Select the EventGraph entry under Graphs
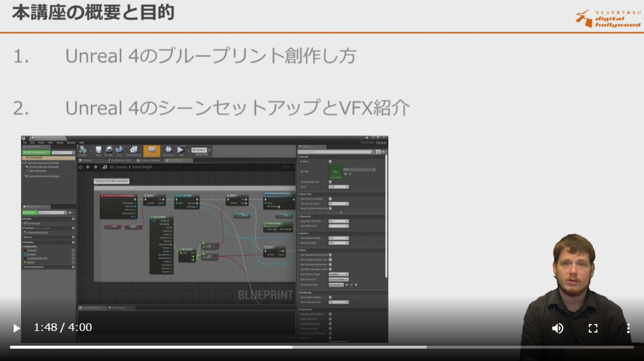This screenshot has height=361, width=644. pos(33,223)
